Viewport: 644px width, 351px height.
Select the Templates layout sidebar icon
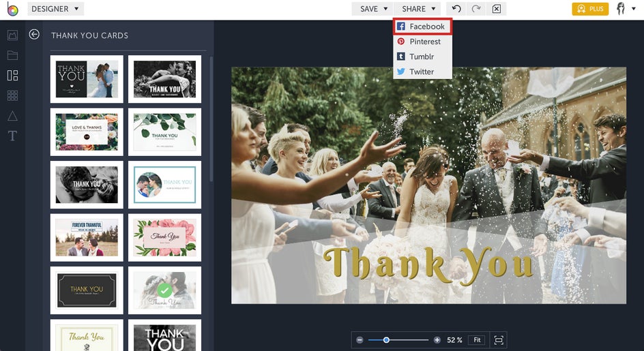point(12,75)
